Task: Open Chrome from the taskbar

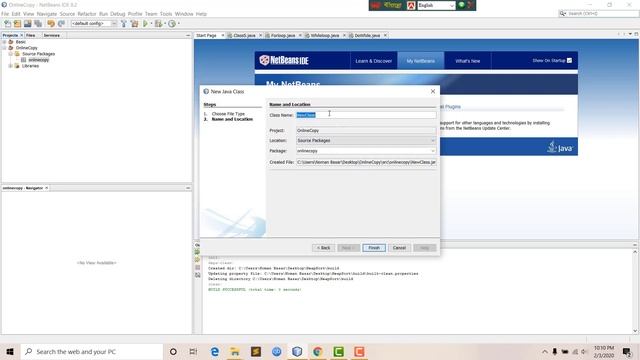Action: [x=318, y=351]
